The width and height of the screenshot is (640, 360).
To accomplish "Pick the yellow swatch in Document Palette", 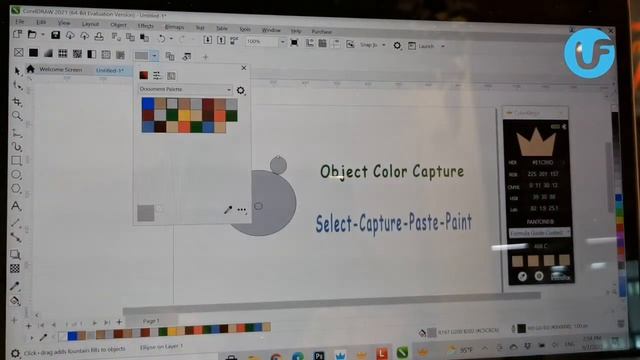I will (x=184, y=116).
